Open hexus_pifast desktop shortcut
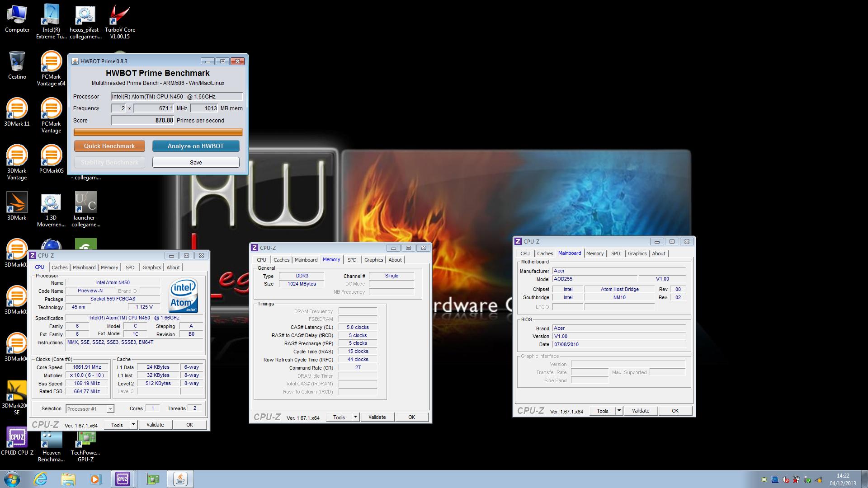 (x=85, y=22)
